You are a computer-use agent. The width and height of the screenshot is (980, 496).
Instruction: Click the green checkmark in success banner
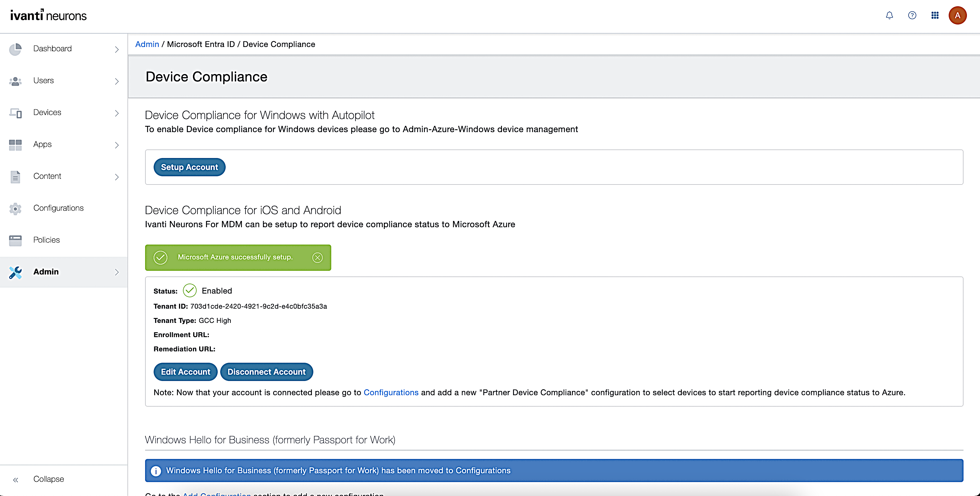(x=160, y=258)
